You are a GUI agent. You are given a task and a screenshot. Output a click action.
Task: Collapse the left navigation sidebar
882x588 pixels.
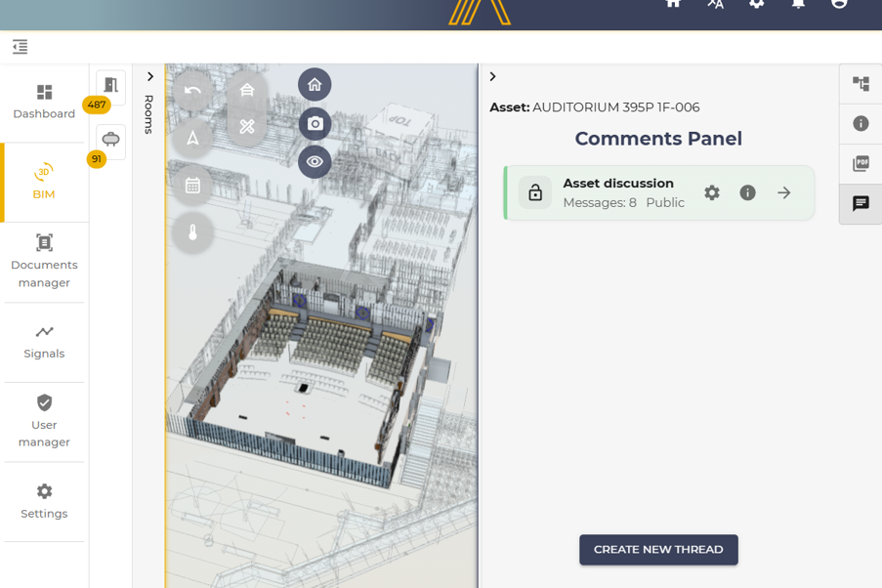tap(20, 46)
